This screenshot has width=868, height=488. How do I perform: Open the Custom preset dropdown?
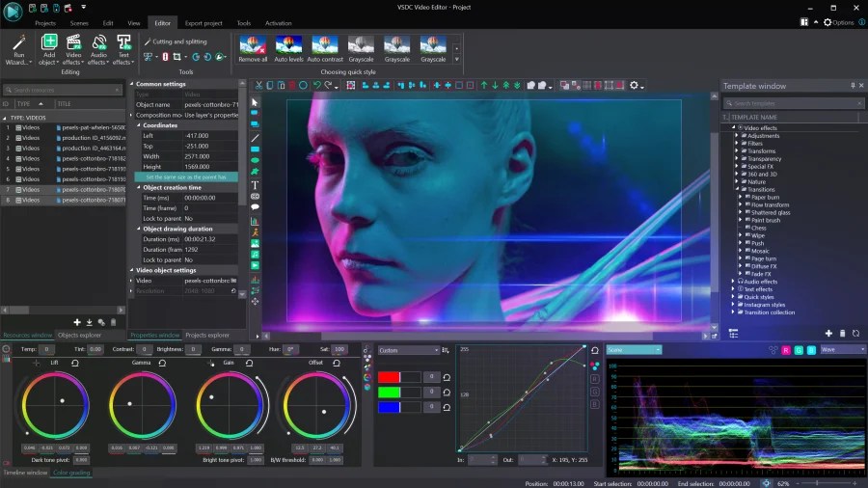(408, 350)
